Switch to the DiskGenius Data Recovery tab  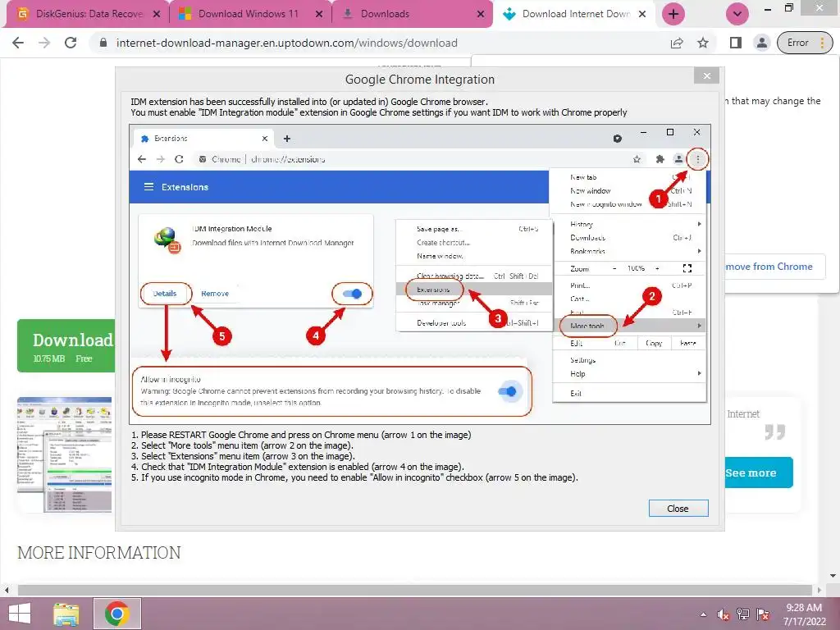pos(87,14)
